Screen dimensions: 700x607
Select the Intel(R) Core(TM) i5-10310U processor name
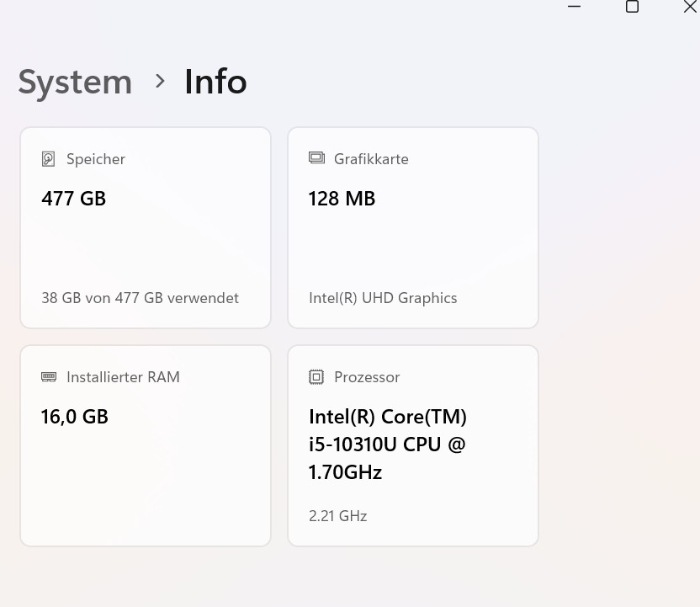(x=388, y=445)
